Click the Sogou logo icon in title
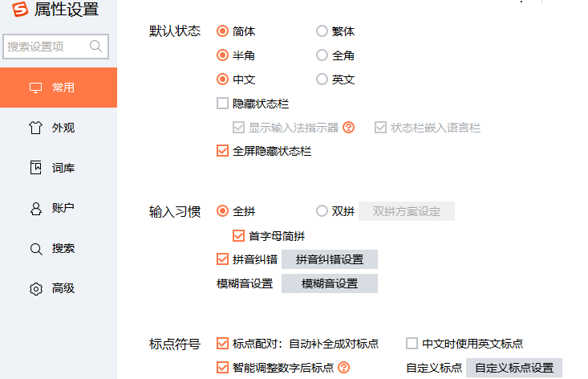The image size is (588, 379). tap(18, 10)
